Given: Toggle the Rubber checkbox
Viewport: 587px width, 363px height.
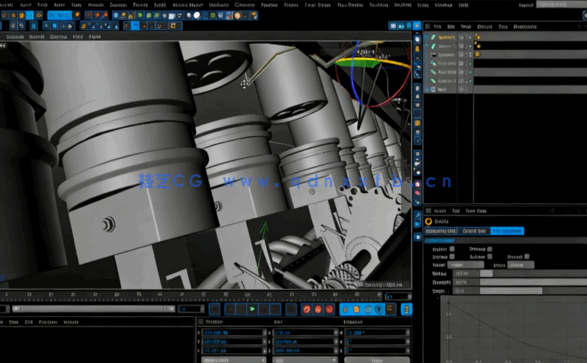Looking at the screenshot, I should [490, 257].
